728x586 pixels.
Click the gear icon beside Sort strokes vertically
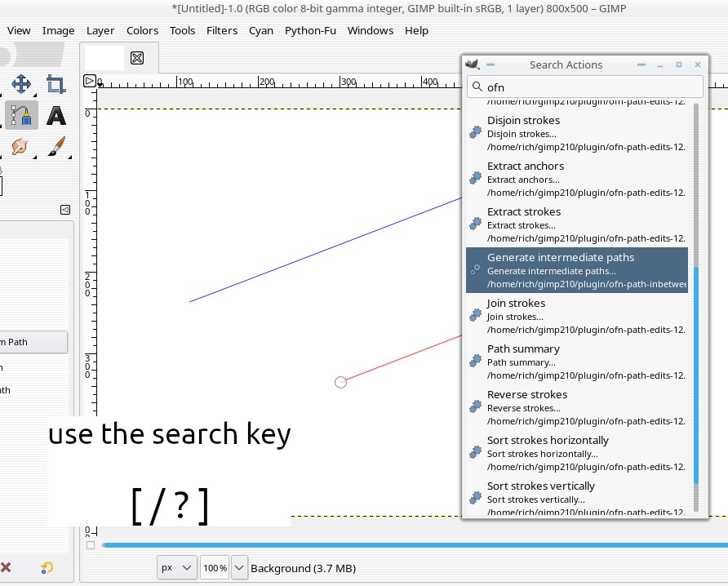(475, 499)
